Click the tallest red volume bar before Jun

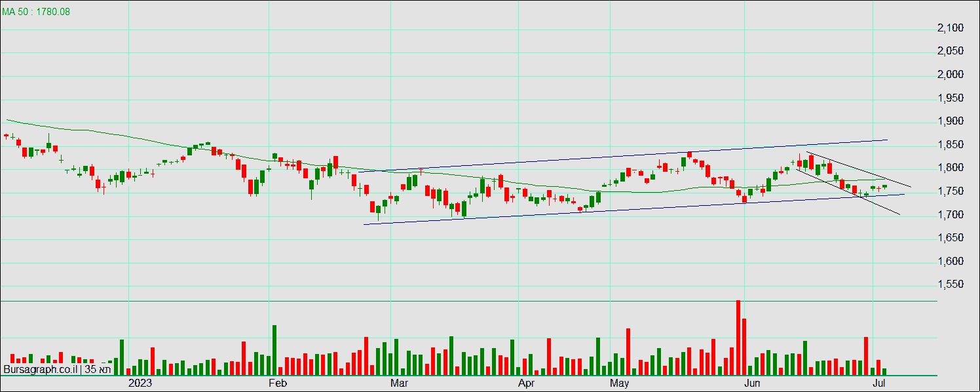coord(738,338)
